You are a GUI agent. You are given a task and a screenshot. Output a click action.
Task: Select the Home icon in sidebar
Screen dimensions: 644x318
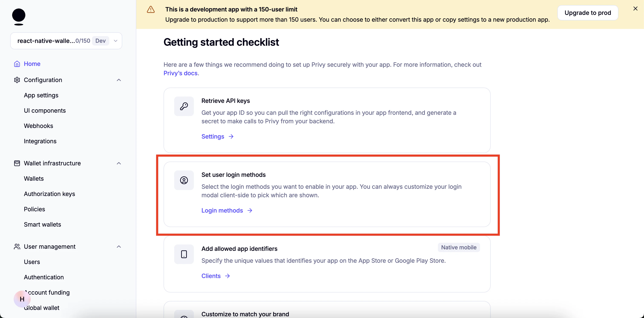coord(17,64)
